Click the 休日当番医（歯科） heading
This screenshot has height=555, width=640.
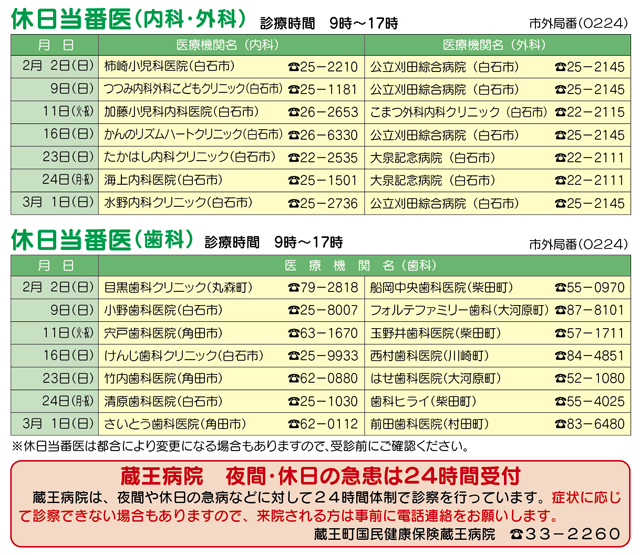point(104,240)
